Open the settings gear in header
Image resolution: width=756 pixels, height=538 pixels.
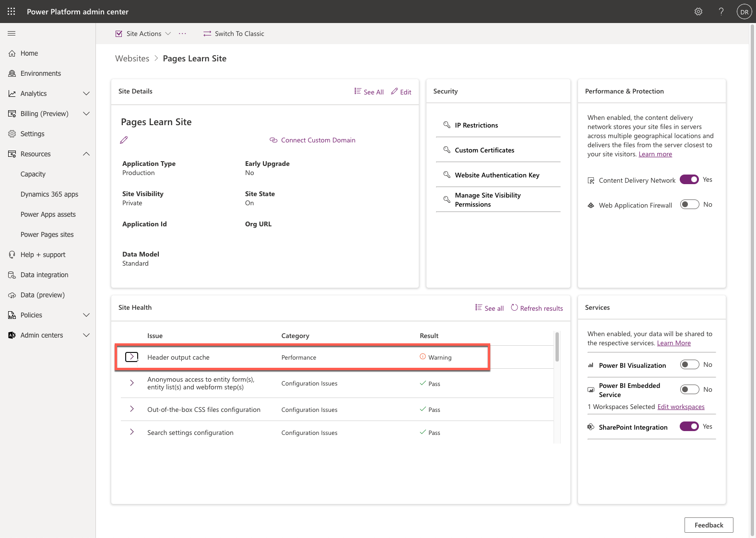tap(698, 12)
